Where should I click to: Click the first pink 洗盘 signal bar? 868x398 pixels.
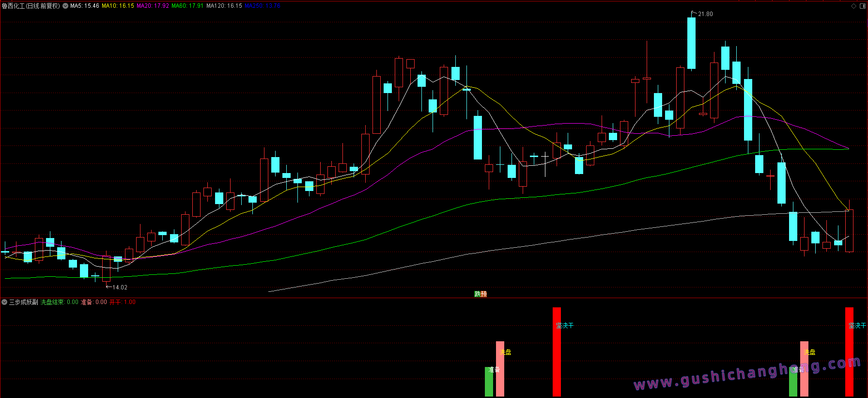click(x=500, y=368)
